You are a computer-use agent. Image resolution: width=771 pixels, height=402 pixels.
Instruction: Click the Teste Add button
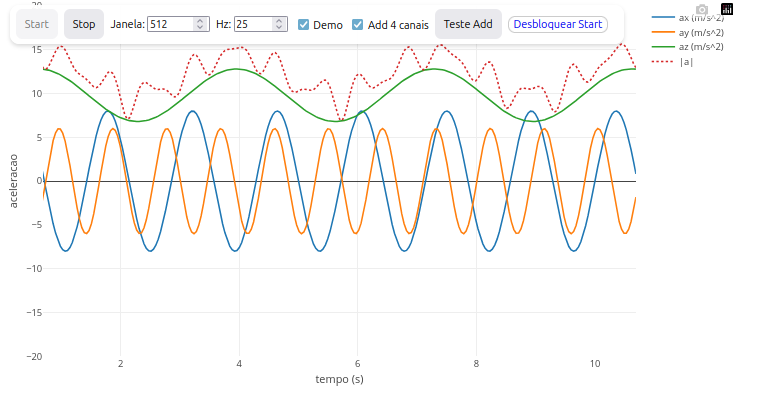(468, 24)
